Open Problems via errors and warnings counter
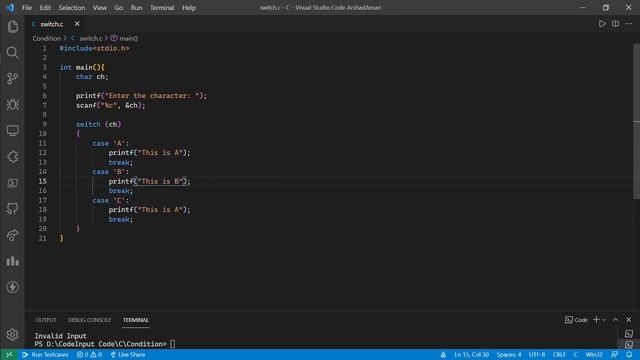The image size is (640, 360). coord(89,355)
